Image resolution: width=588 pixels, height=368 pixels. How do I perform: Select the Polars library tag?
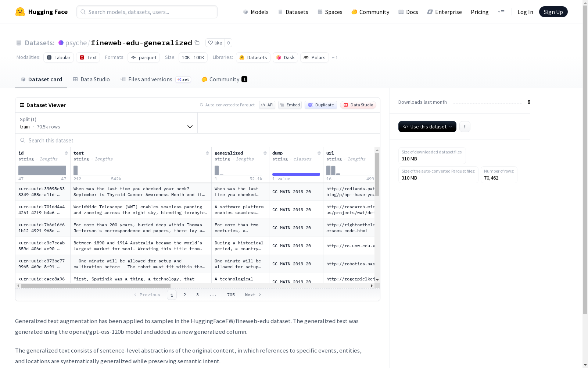tap(315, 57)
